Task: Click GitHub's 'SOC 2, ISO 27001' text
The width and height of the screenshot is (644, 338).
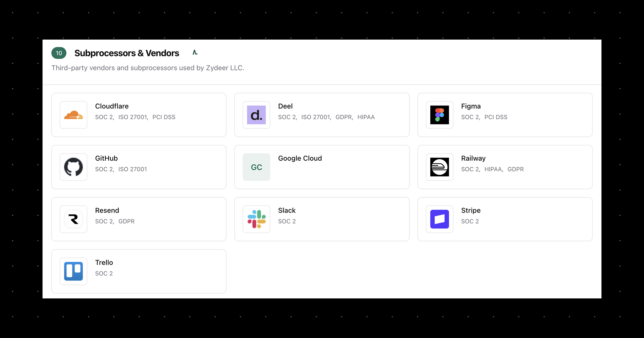Action: (x=121, y=169)
